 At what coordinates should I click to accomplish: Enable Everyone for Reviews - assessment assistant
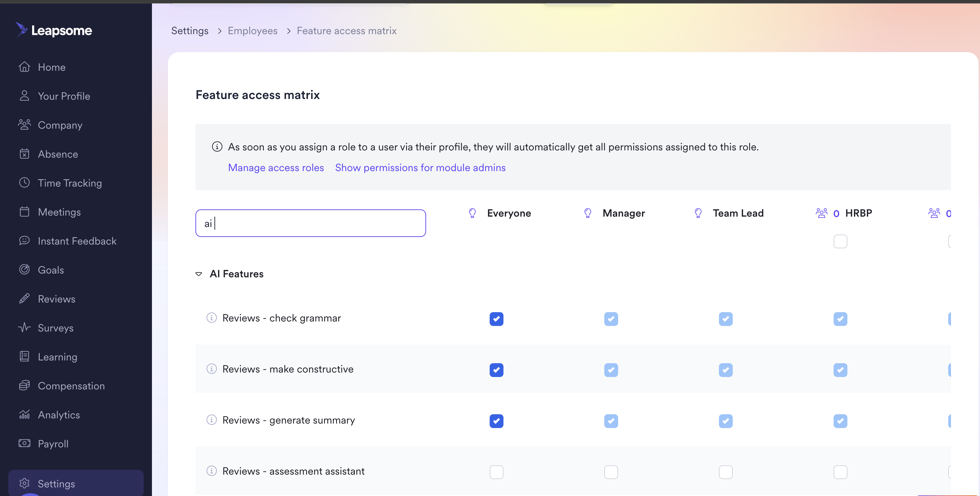tap(496, 472)
